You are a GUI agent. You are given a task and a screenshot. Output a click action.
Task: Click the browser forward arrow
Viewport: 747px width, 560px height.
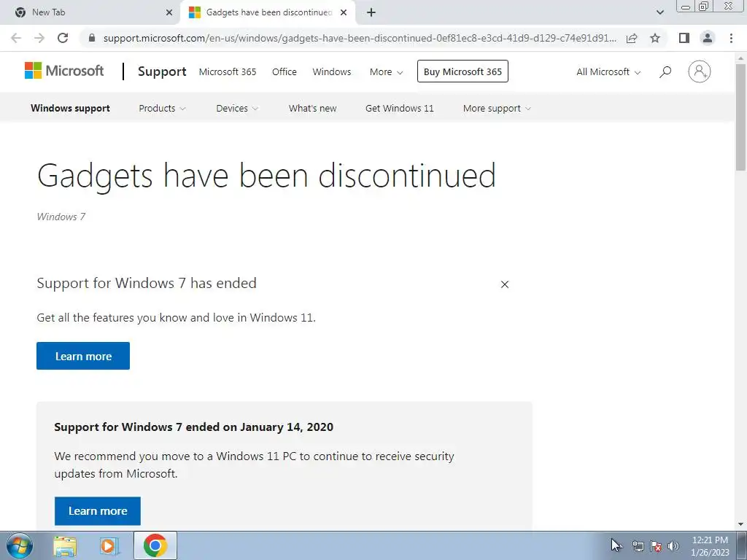coord(39,38)
